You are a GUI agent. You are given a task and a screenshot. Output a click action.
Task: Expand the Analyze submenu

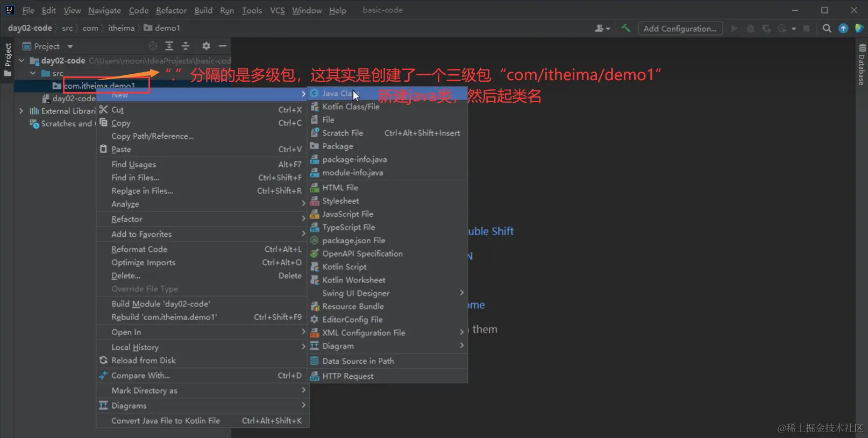[x=203, y=204]
